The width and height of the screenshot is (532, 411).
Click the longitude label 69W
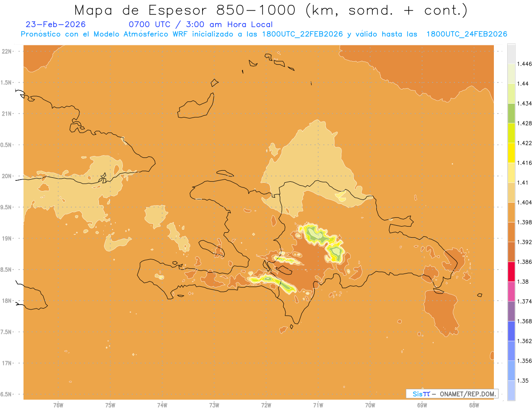422,405
